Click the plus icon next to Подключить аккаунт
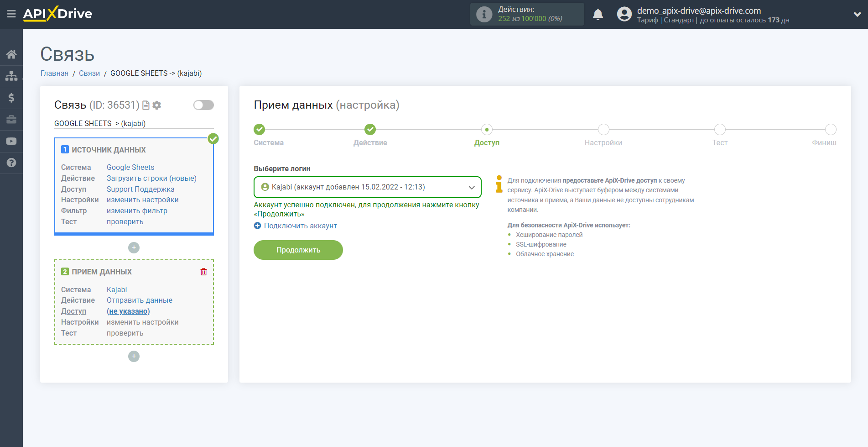 258,226
